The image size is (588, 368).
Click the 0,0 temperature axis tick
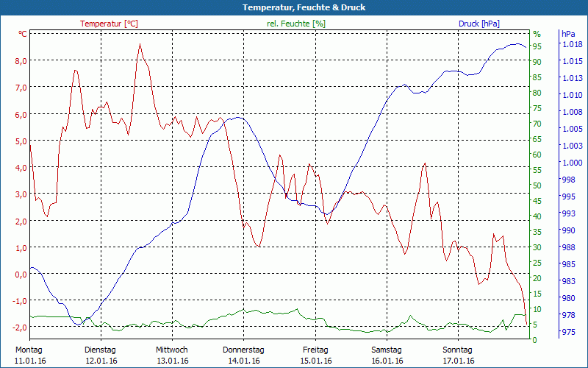click(x=21, y=274)
